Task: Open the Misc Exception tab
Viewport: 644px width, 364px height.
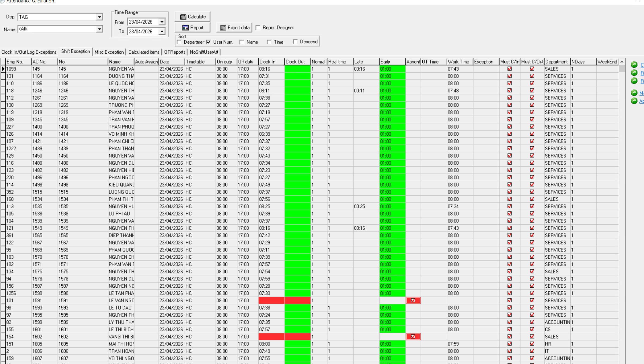Action: point(109,52)
